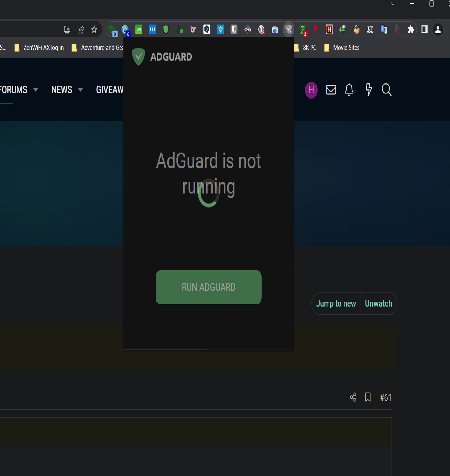Click the colorful globe arrow extension icon
Image resolution: width=450 pixels, height=476 pixels.
[x=343, y=30]
